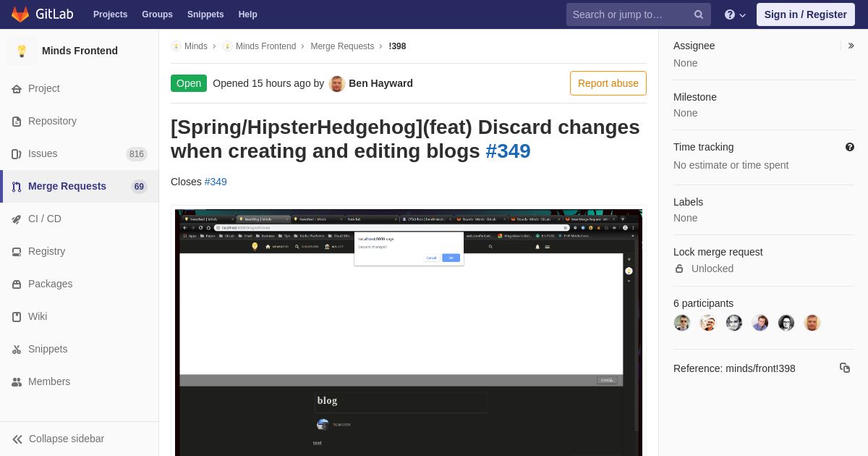Image resolution: width=868 pixels, height=456 pixels.
Task: Click the Labels heading in right sidebar
Action: click(x=688, y=202)
